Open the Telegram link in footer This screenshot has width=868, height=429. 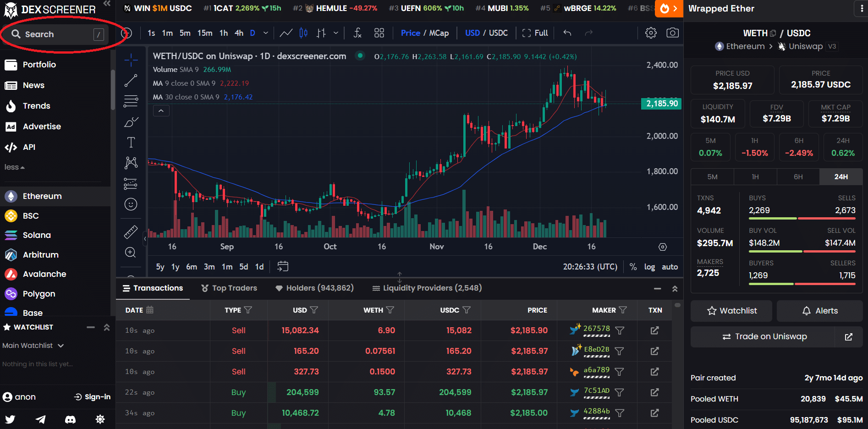tap(40, 419)
